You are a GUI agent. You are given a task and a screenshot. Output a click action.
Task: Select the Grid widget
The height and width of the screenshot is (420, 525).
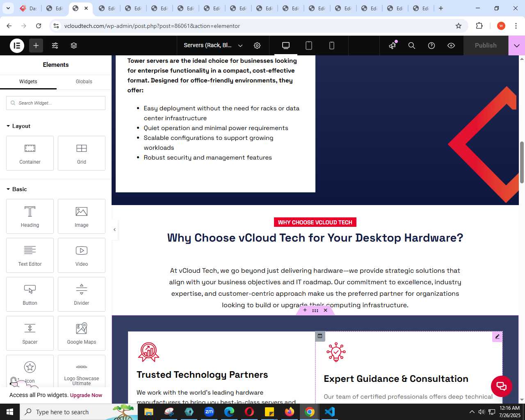[82, 153]
